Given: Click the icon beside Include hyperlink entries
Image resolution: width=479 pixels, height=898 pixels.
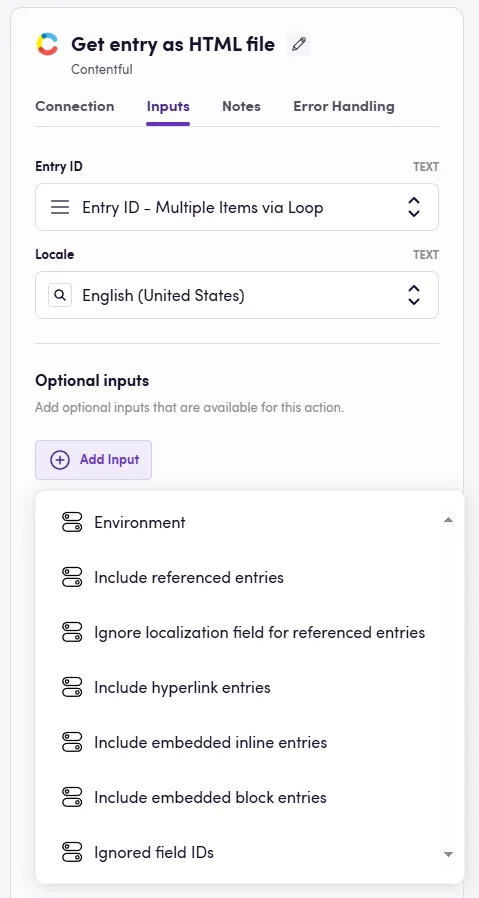Looking at the screenshot, I should pos(72,687).
